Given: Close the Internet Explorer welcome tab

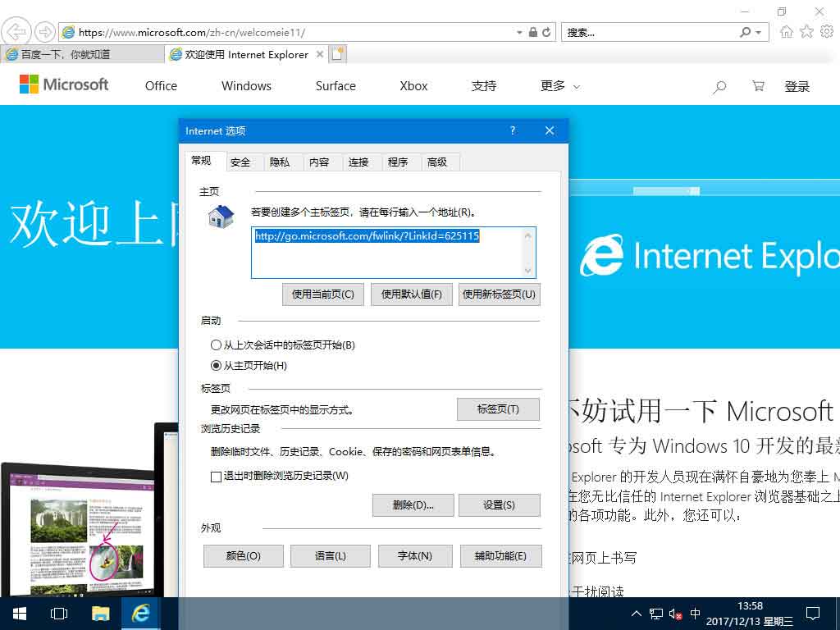Looking at the screenshot, I should point(320,54).
